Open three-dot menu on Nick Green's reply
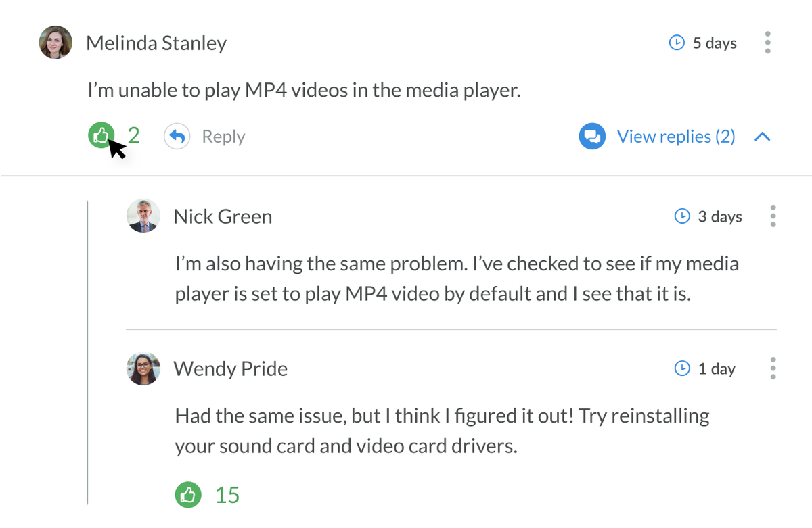The height and width of the screenshot is (528, 812). (773, 216)
